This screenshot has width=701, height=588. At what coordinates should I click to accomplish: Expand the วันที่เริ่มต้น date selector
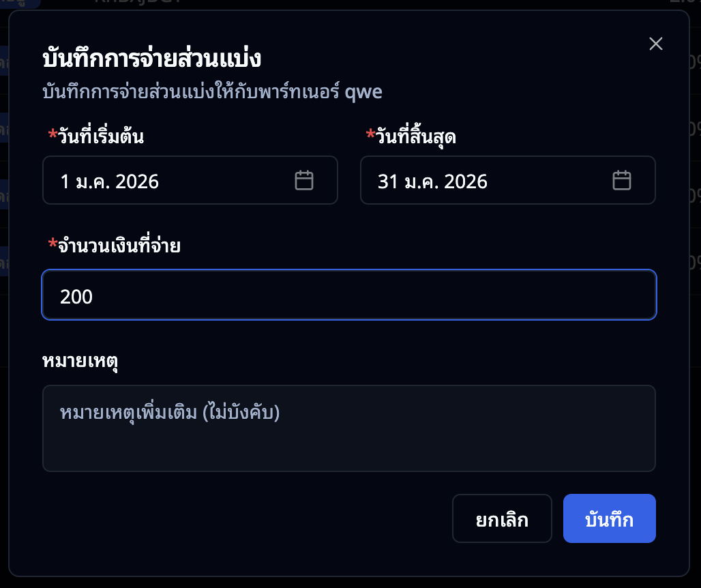click(x=190, y=180)
